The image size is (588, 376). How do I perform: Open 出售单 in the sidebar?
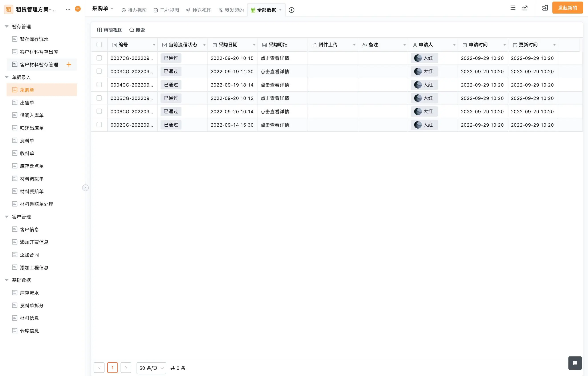pos(27,103)
